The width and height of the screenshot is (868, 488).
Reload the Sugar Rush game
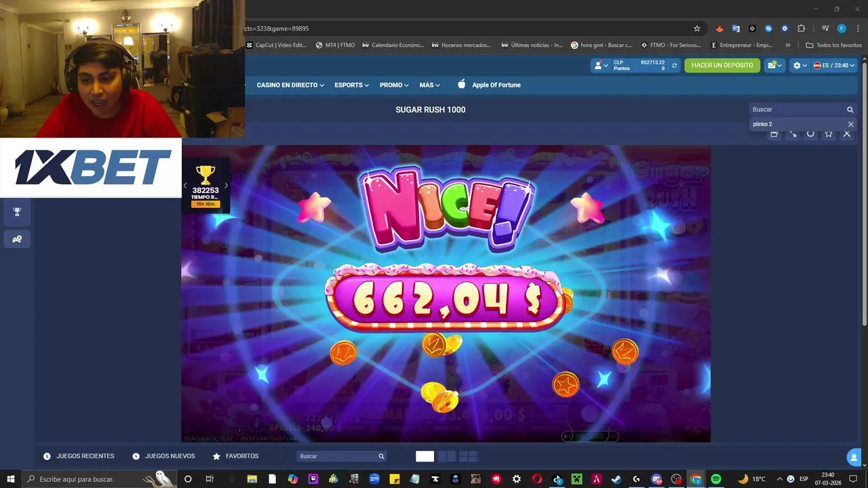[x=810, y=134]
